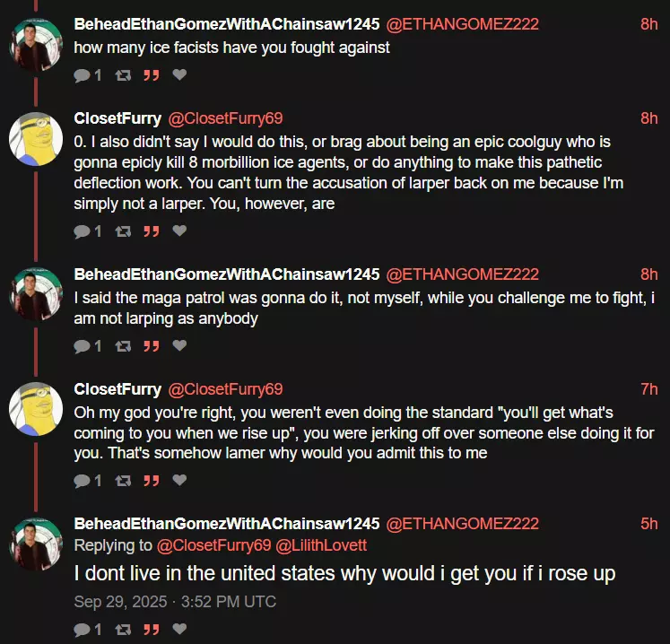The height and width of the screenshot is (644, 670).
Task: Like the 'Oh my god you're right' post
Action: 179,480
